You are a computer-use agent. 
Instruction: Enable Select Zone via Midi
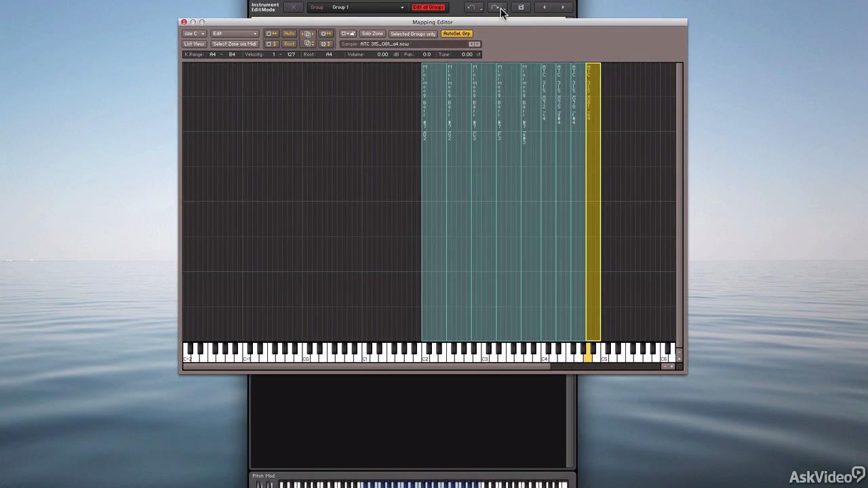(x=235, y=44)
